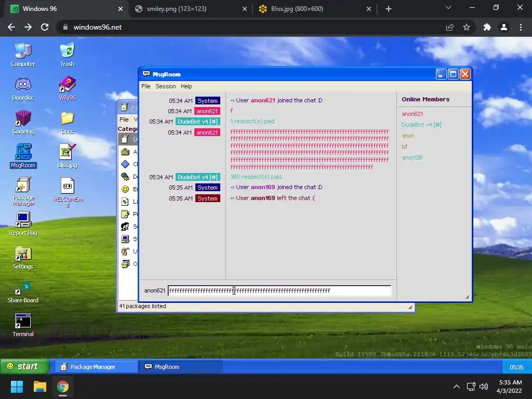Bookmark this page with the star icon
This screenshot has width=532, height=399.
coord(467,27)
